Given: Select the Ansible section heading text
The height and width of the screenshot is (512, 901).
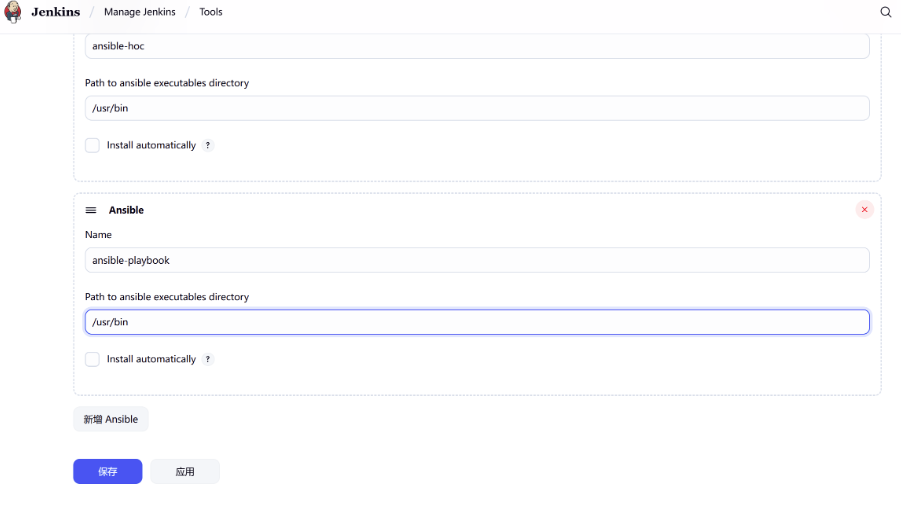Looking at the screenshot, I should 126,210.
